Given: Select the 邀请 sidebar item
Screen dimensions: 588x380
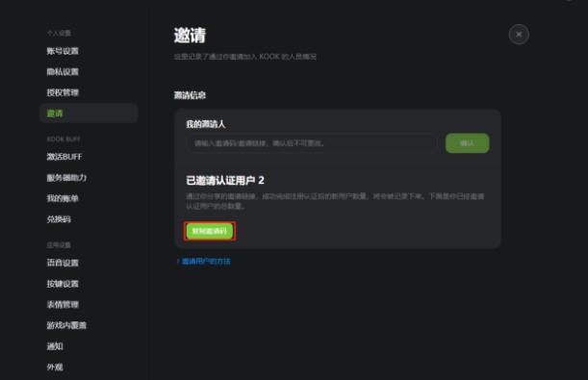Looking at the screenshot, I should [x=89, y=114].
